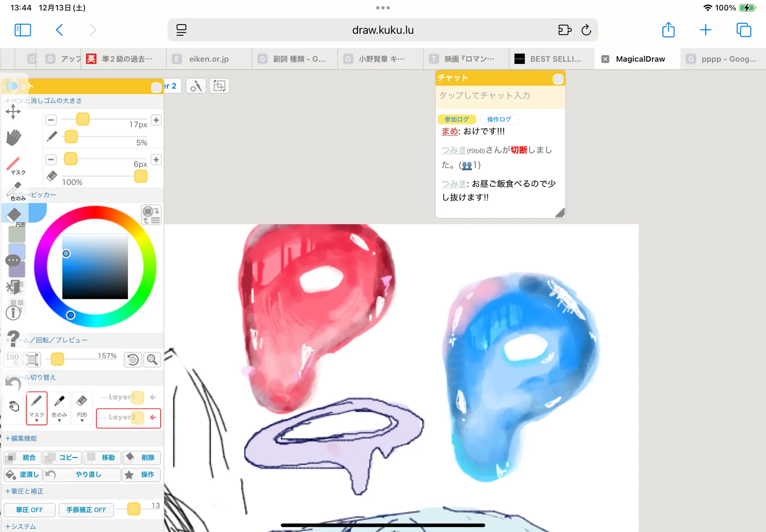766x532 pixels.
Task: Show Safari tab overview
Action: pos(744,30)
